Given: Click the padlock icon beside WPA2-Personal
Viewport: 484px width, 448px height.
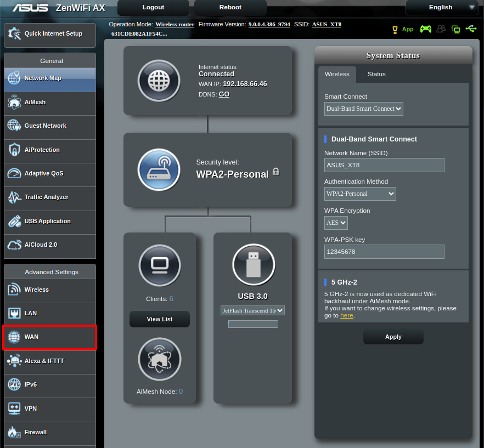Looking at the screenshot, I should [x=276, y=172].
